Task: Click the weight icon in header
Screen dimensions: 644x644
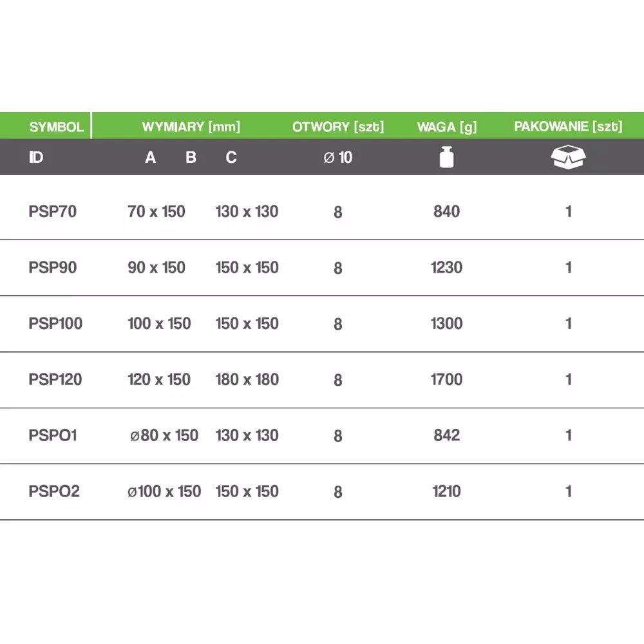Action: [446, 158]
